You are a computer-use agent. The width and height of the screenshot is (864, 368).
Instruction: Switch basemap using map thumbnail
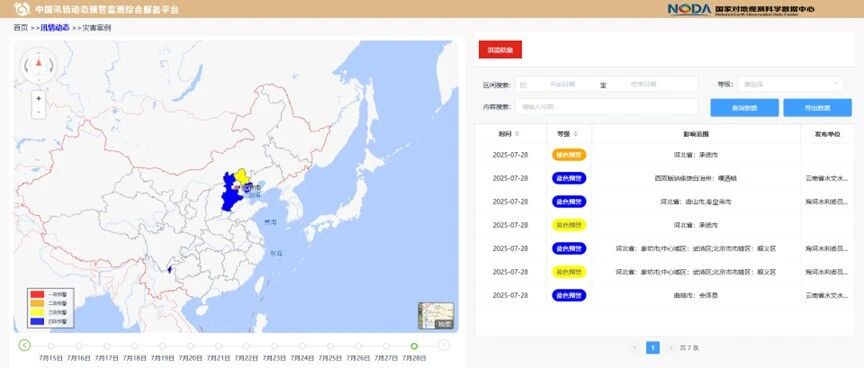coord(436,315)
